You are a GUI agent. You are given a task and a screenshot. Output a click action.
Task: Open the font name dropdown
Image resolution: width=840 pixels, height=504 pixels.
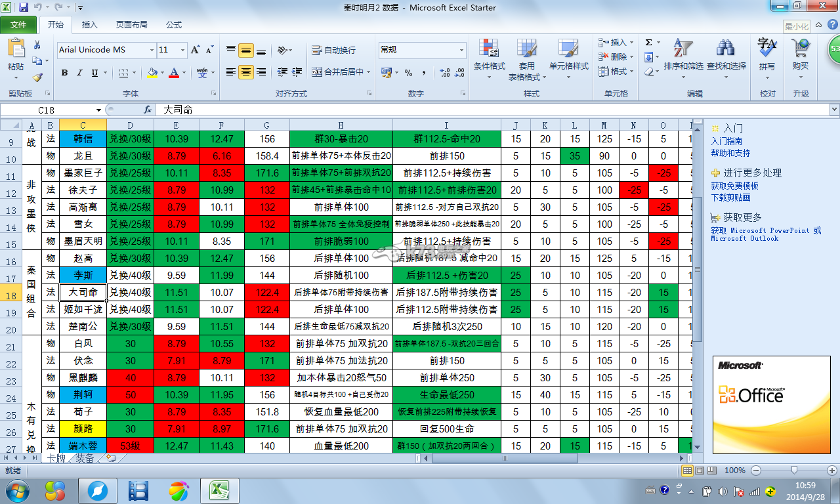pyautogui.click(x=152, y=50)
